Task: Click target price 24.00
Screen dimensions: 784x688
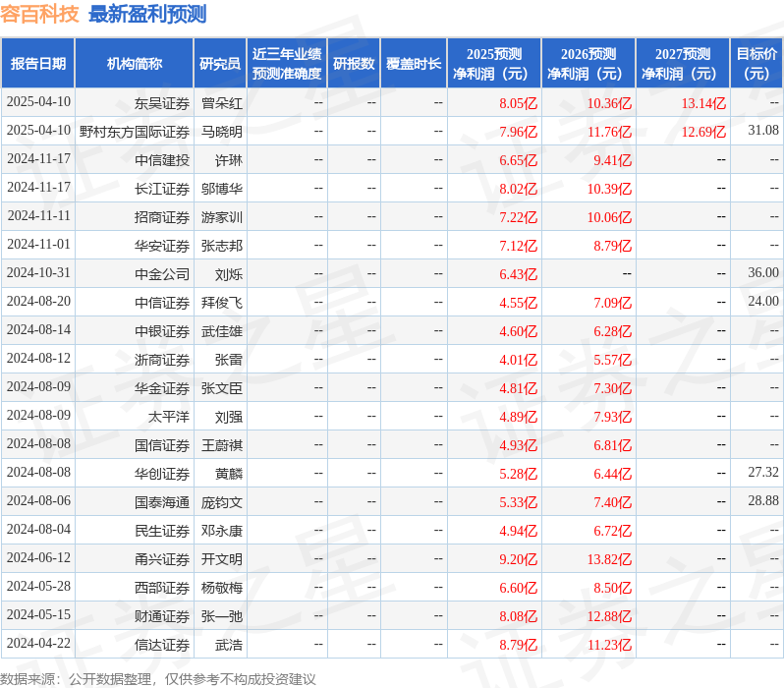Action: (763, 301)
